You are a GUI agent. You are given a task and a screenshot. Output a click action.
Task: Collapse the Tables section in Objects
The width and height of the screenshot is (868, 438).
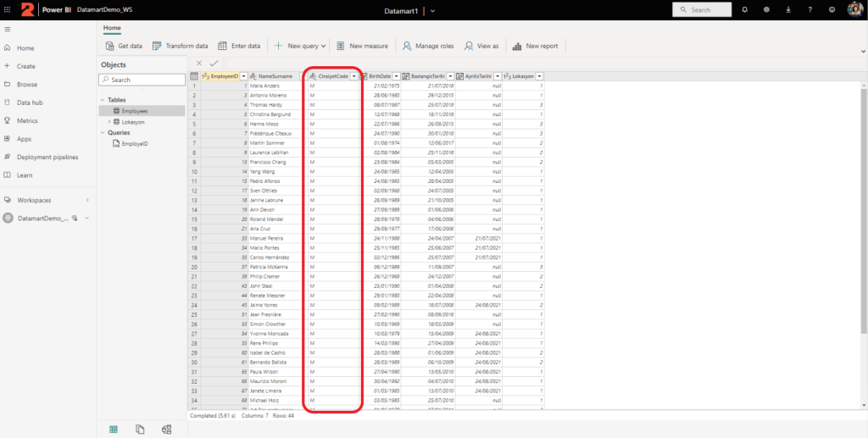(102, 100)
